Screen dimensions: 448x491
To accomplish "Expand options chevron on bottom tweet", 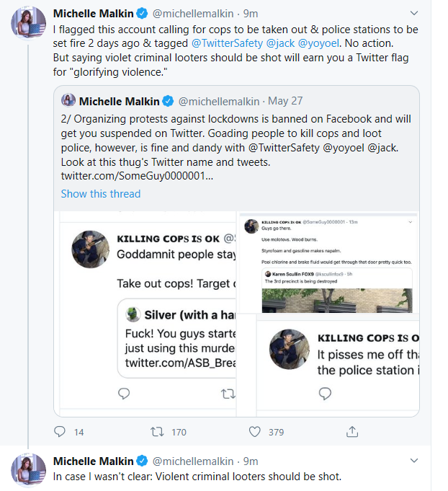I will pos(413,461).
